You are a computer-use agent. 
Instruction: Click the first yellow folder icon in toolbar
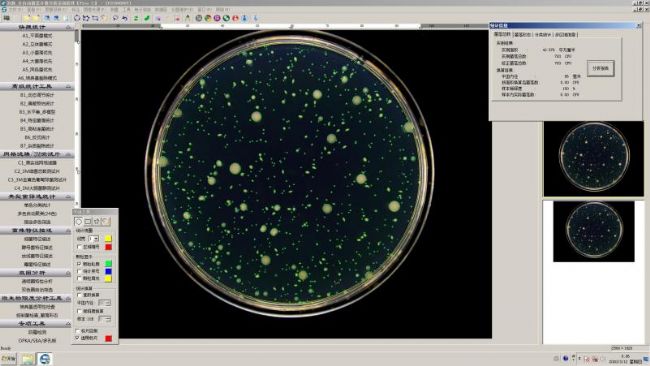(26, 18)
